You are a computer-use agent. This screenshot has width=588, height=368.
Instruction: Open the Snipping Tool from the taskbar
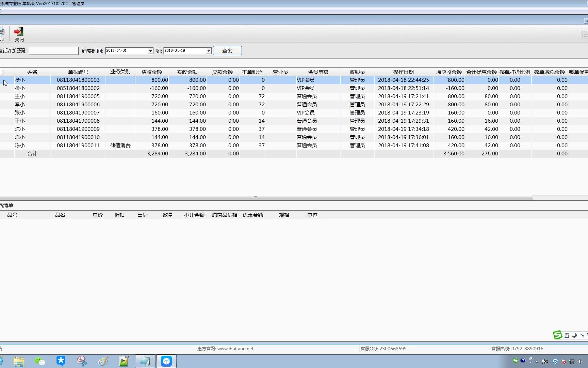tap(82, 361)
